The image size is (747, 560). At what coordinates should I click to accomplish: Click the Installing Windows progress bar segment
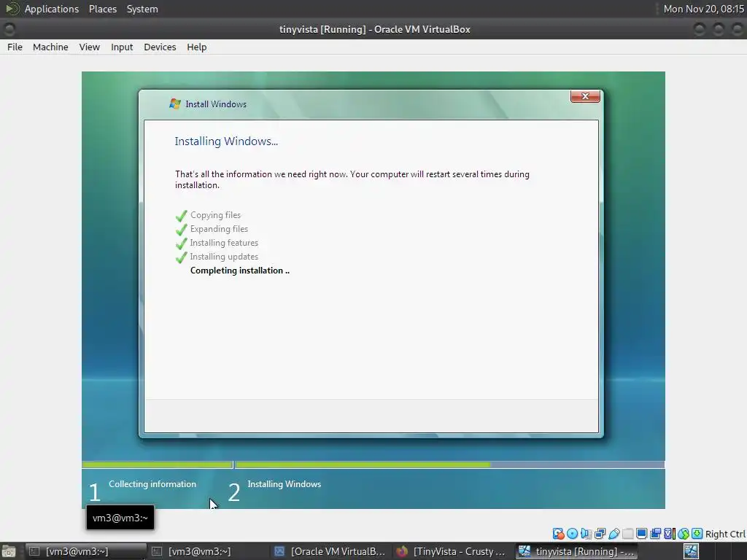coord(449,464)
